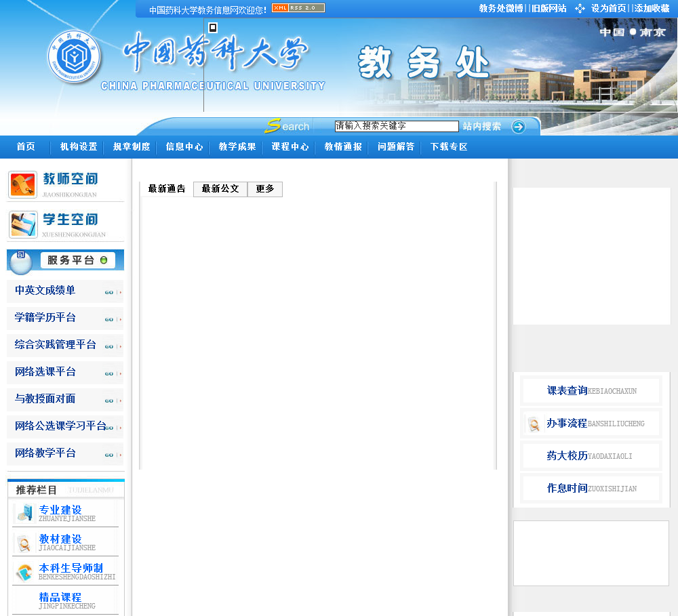Click the green dot on 服务平台 header
The height and width of the screenshot is (616, 678).
coord(104,260)
